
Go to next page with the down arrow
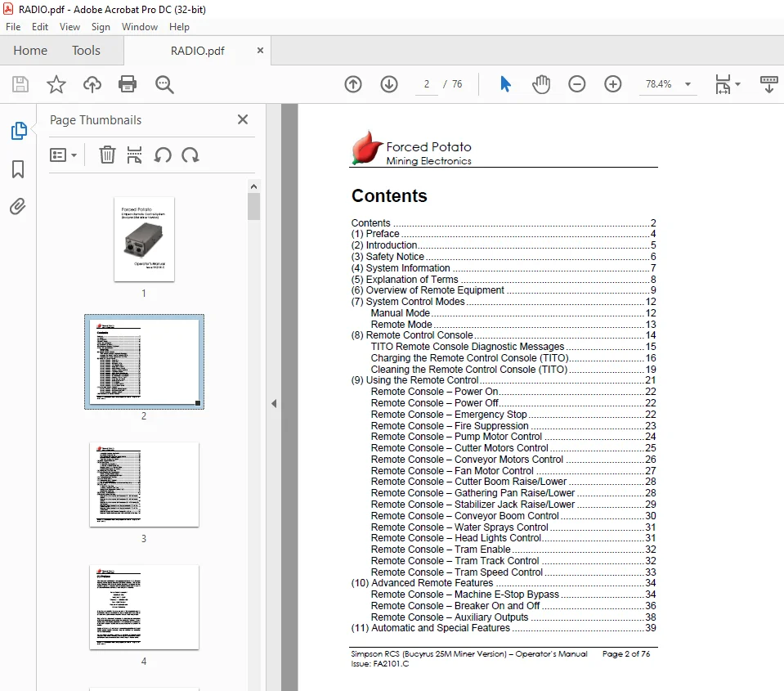[x=389, y=84]
